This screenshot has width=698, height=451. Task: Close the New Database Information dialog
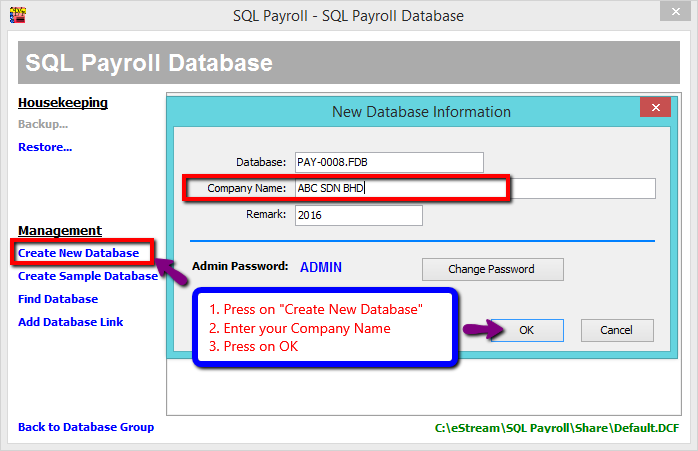click(655, 108)
